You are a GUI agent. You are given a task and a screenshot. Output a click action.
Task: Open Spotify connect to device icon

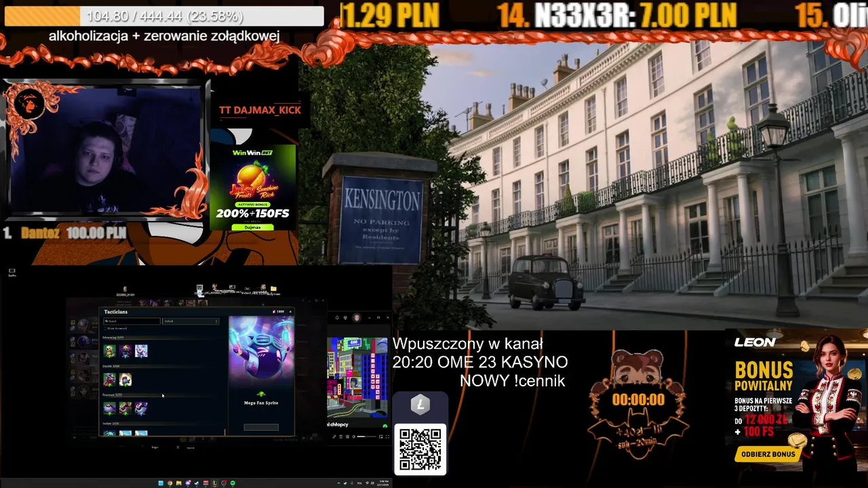[347, 436]
